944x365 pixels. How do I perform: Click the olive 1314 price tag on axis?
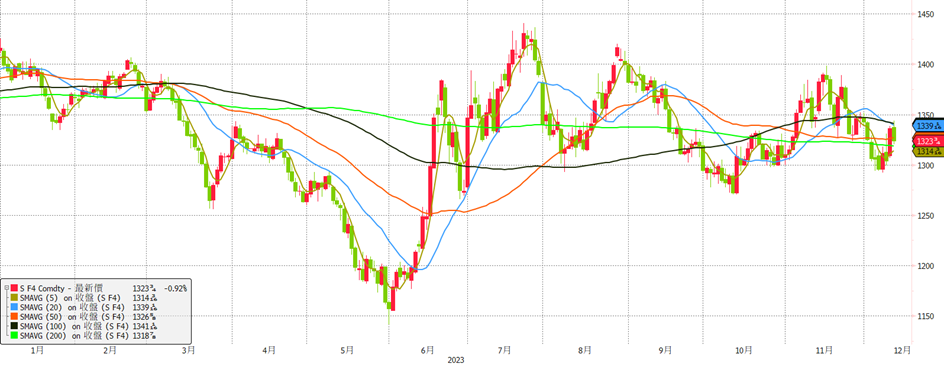(927, 152)
